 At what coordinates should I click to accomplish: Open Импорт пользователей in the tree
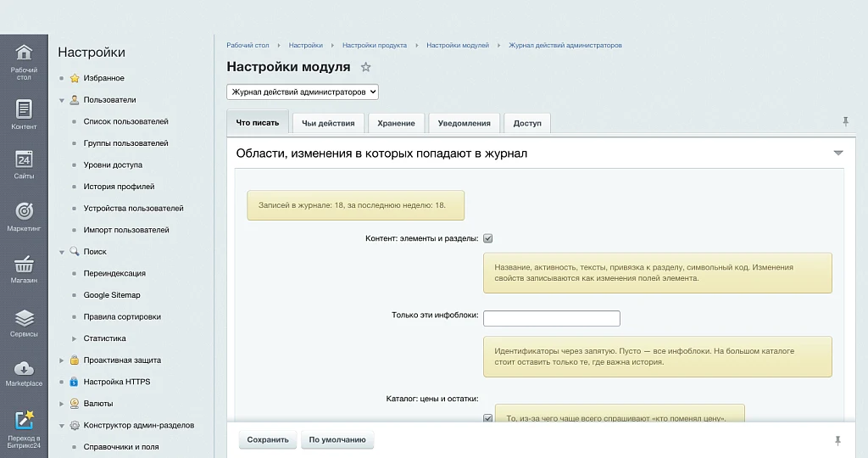pos(126,230)
